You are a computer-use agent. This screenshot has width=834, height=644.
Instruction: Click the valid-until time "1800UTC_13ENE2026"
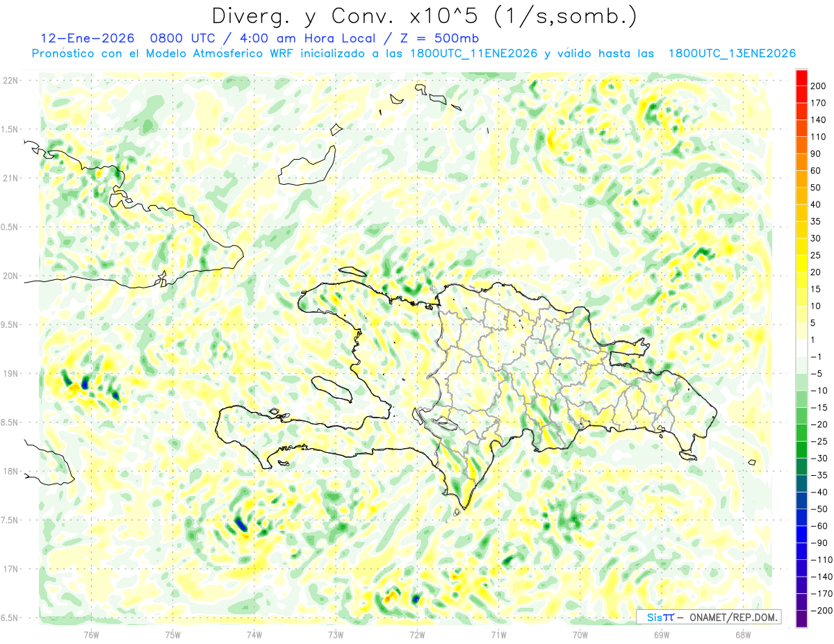pos(731,53)
